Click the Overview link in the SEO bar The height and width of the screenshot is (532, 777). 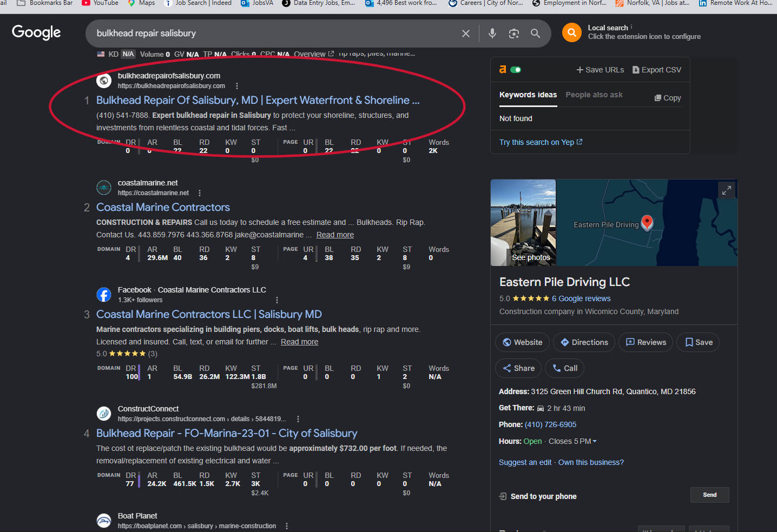pyautogui.click(x=314, y=54)
